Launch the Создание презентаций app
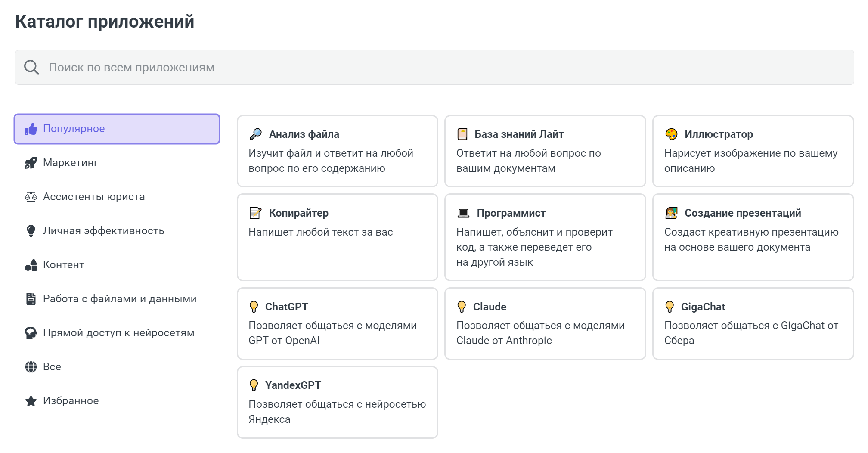Image resolution: width=868 pixels, height=453 pixels. point(753,237)
